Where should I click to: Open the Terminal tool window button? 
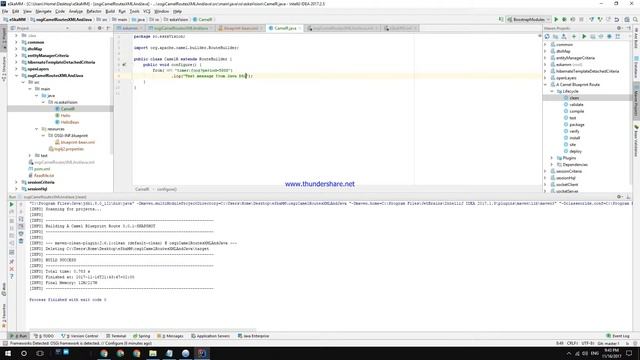[116, 336]
